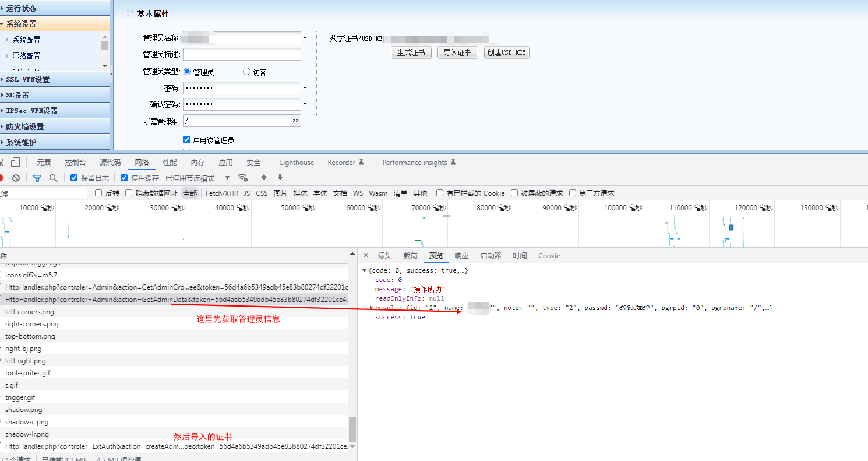Toggle the network filter funnel icon

tap(37, 178)
